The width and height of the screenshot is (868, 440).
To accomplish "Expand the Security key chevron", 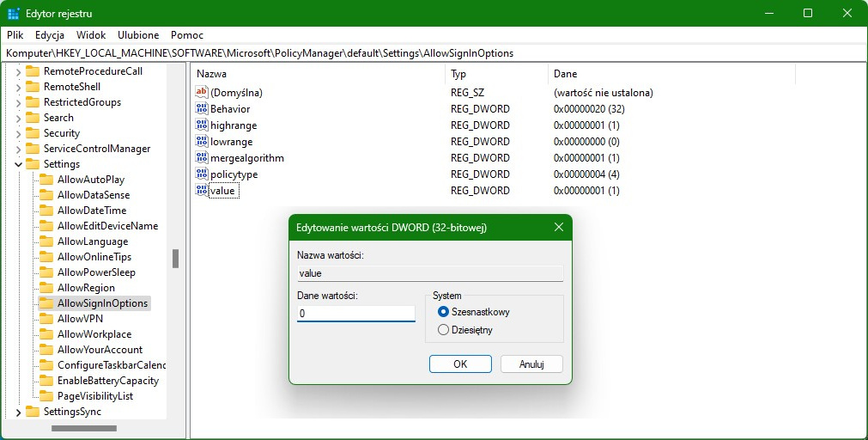I will (x=18, y=133).
